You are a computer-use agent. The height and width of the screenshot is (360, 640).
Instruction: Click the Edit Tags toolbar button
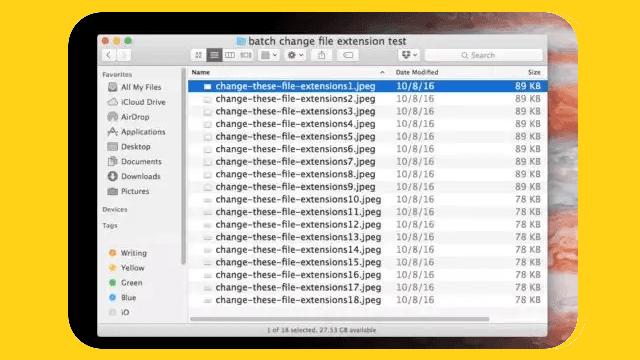click(x=348, y=55)
